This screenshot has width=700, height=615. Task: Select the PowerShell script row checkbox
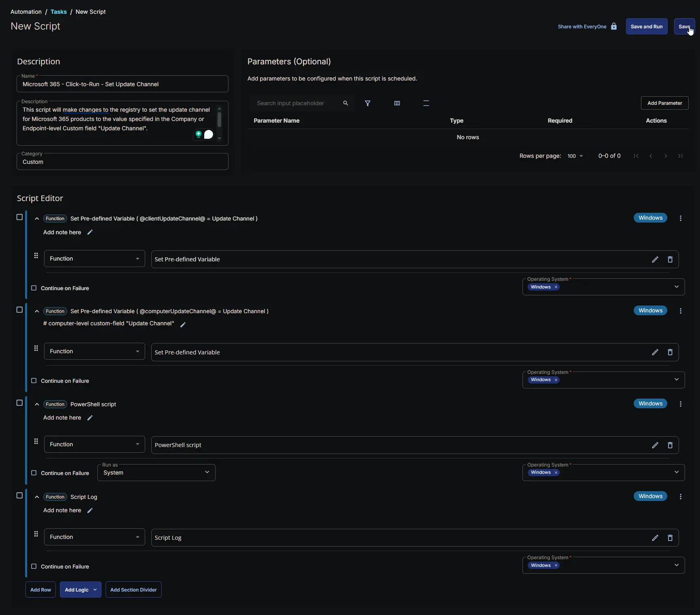pos(19,403)
